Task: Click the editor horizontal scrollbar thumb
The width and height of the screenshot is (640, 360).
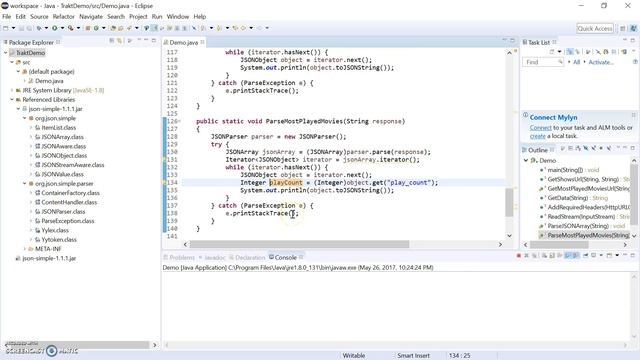Action: tap(299, 244)
